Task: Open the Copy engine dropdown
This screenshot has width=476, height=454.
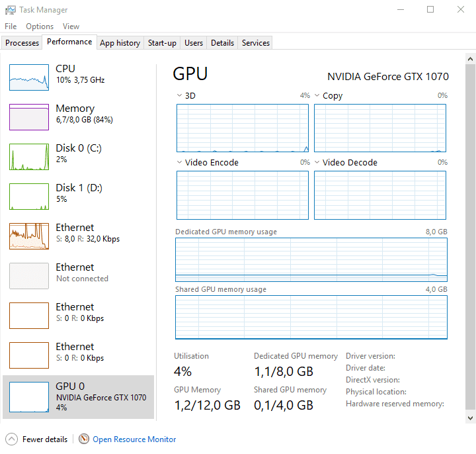Action: [x=317, y=95]
